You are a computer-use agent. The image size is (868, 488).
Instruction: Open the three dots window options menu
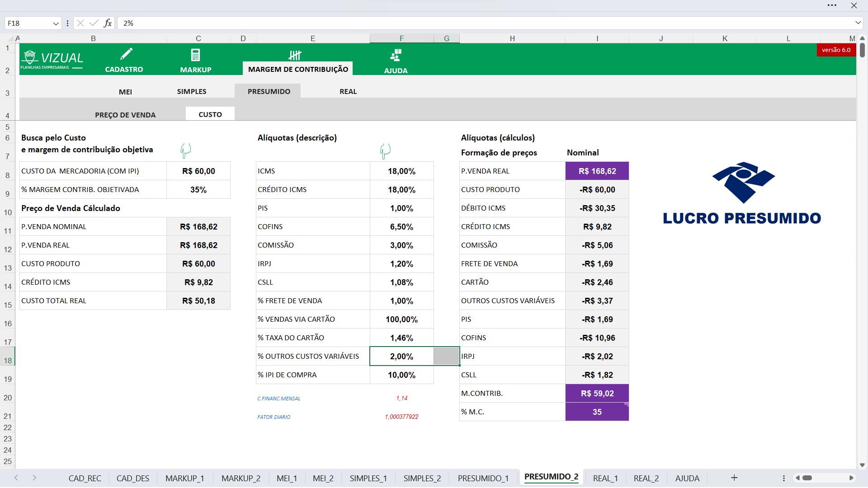[832, 5]
